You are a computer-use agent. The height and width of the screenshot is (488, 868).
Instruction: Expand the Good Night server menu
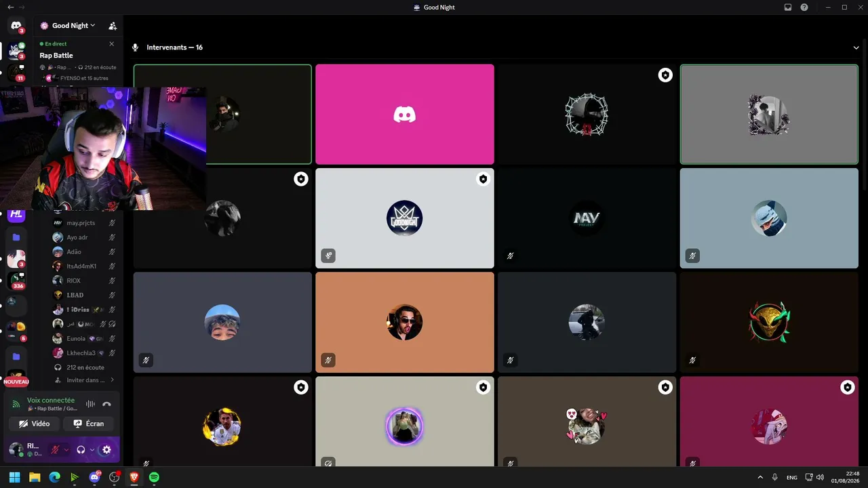pyautogui.click(x=73, y=26)
